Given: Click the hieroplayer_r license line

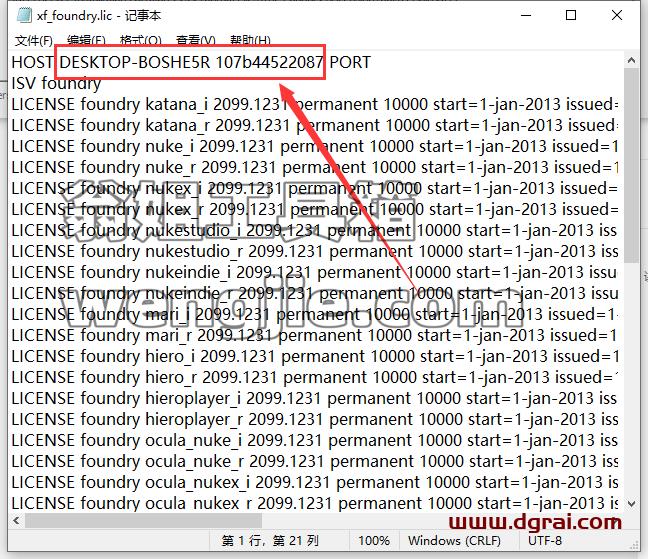Looking at the screenshot, I should coord(315,420).
